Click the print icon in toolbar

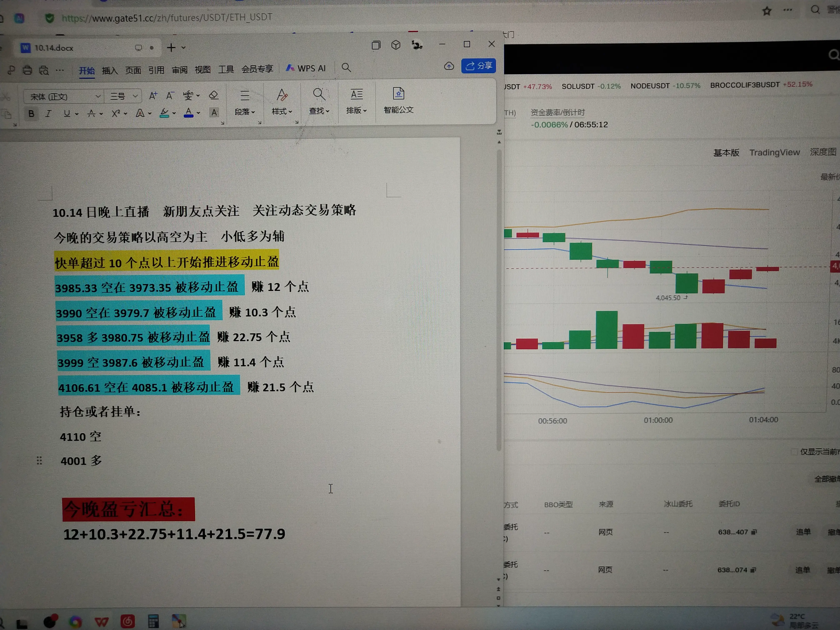click(x=27, y=70)
